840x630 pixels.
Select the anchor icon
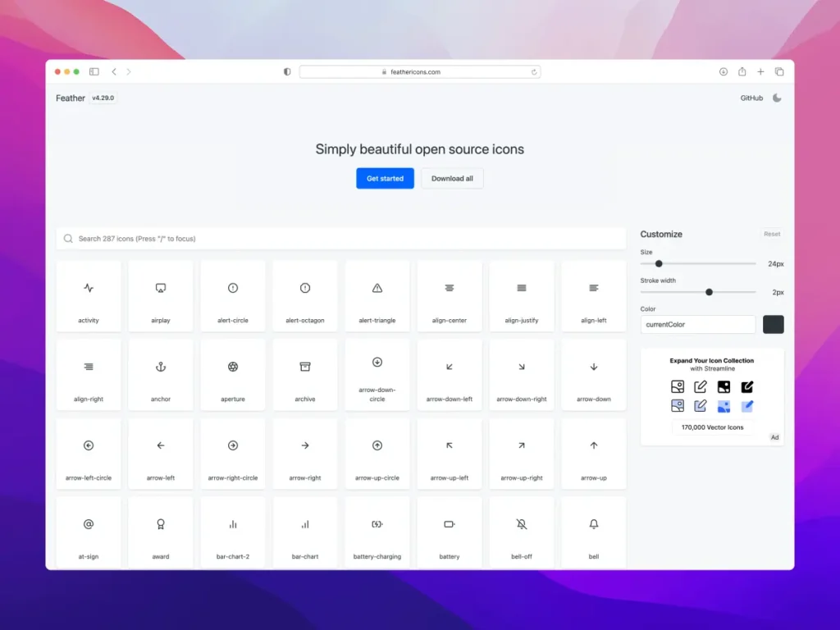point(160,368)
